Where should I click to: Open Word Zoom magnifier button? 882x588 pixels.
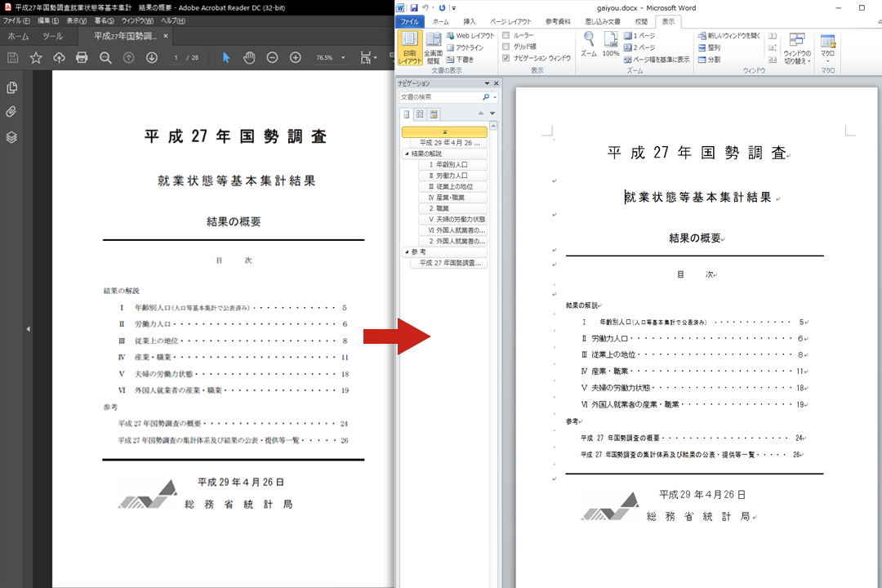[x=588, y=44]
